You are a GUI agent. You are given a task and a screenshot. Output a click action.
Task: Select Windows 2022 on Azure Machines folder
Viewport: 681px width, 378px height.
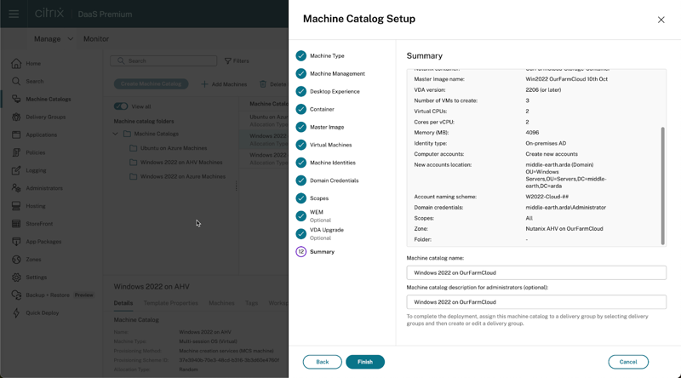coord(183,176)
